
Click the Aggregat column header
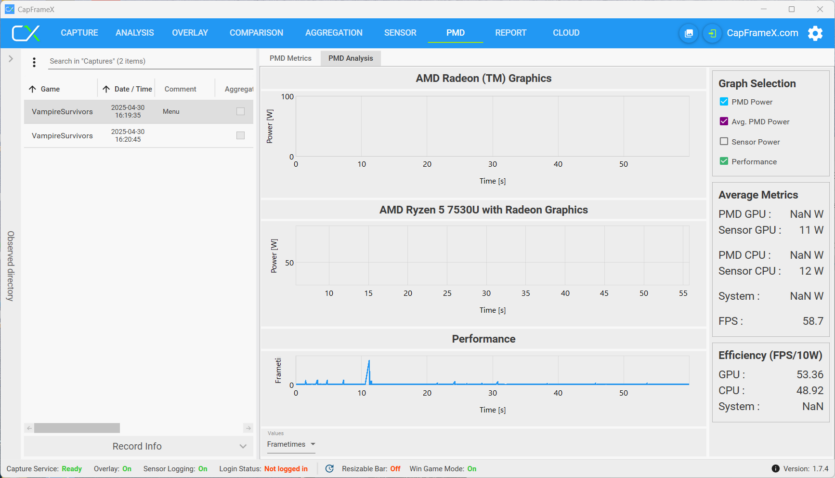point(239,89)
